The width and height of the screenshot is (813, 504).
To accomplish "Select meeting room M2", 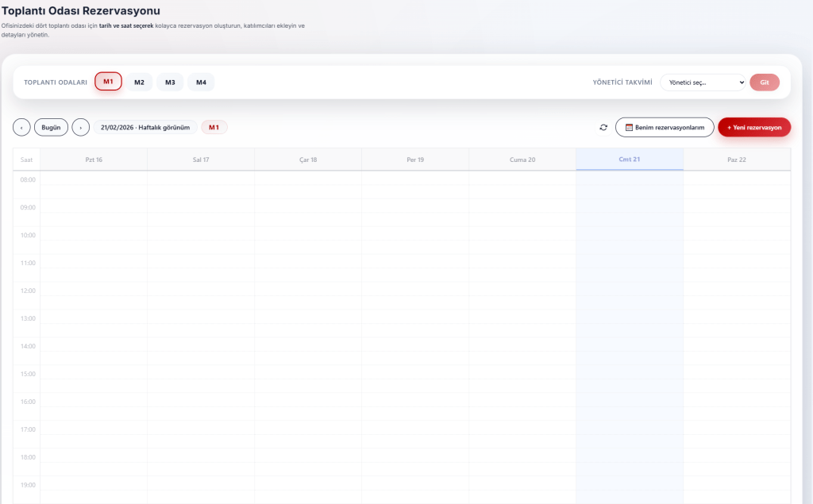I will (x=139, y=82).
